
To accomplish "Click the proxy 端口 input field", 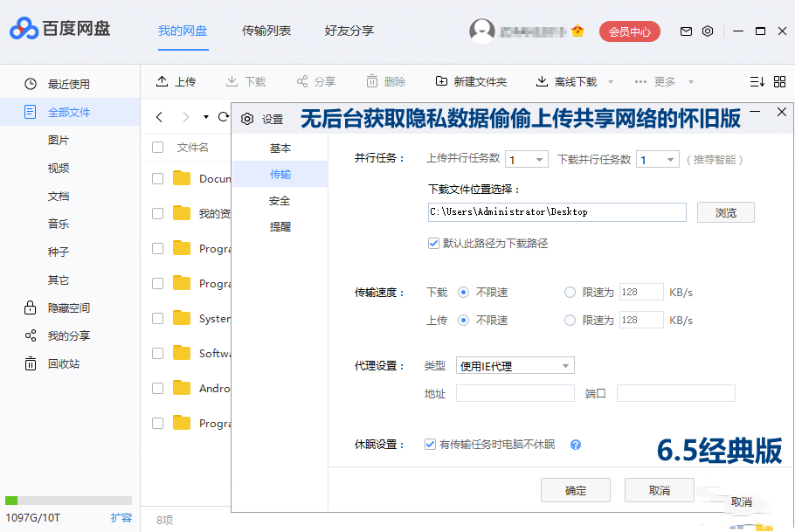I will (x=676, y=393).
